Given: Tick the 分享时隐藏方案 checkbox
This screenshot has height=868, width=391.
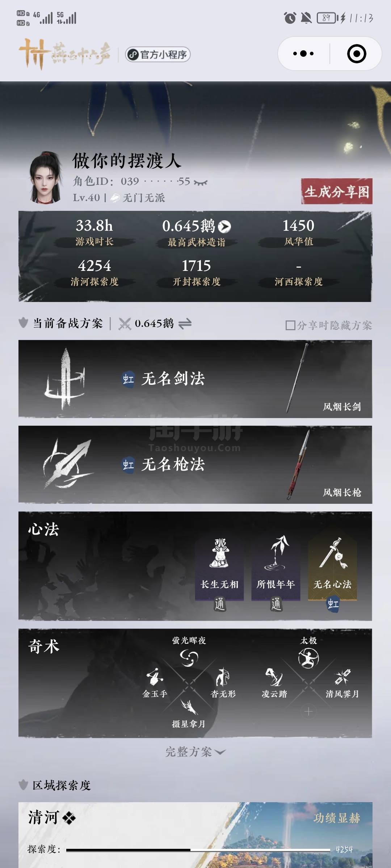Looking at the screenshot, I should coord(290,325).
